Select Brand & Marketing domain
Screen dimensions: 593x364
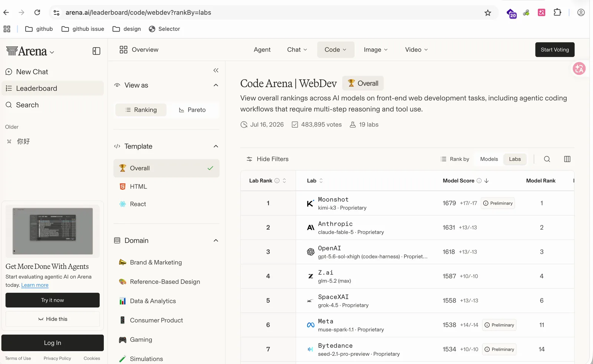click(166, 262)
